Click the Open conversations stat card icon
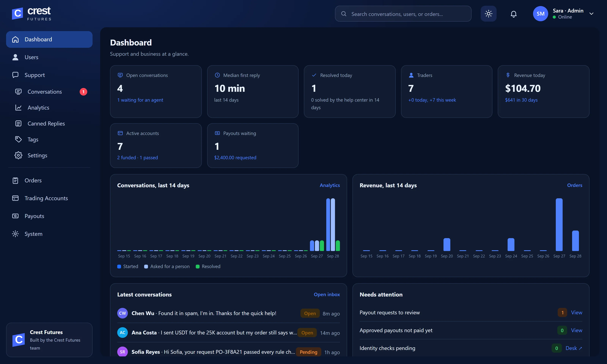The height and width of the screenshot is (364, 607). 120,75
